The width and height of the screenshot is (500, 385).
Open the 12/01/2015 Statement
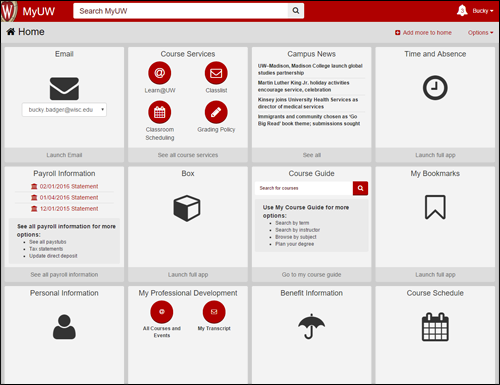click(x=69, y=209)
